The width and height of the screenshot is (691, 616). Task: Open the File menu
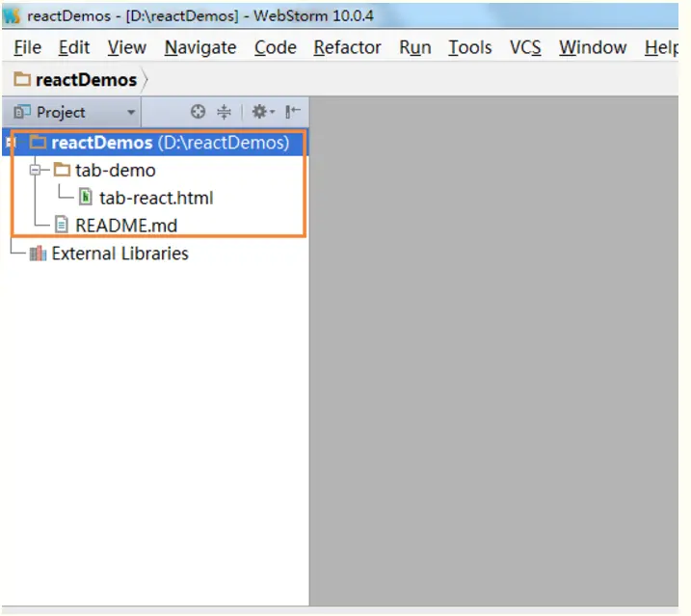27,47
